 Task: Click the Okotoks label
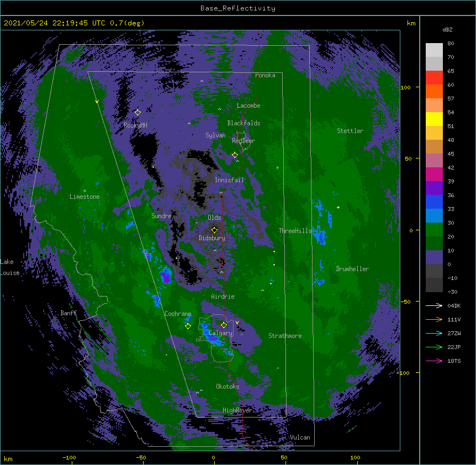pos(228,387)
